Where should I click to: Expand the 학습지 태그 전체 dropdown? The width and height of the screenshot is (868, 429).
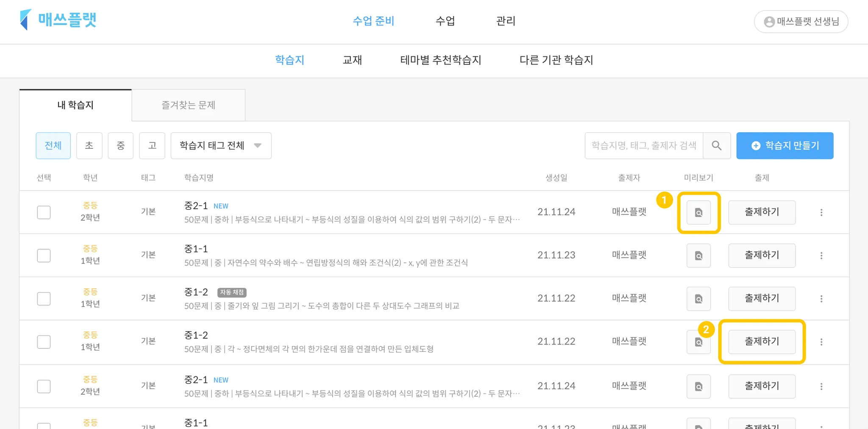click(221, 146)
